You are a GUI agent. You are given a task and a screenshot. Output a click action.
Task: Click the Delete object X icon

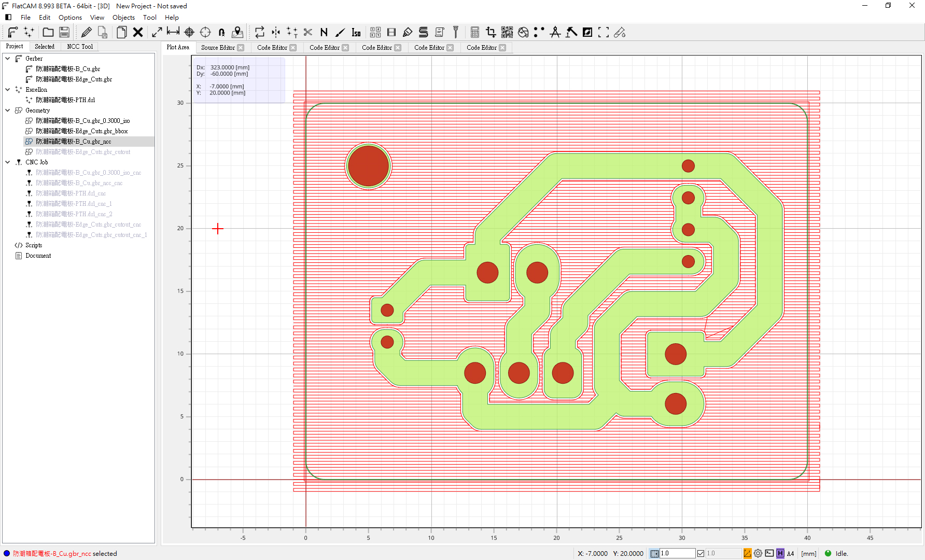click(138, 32)
